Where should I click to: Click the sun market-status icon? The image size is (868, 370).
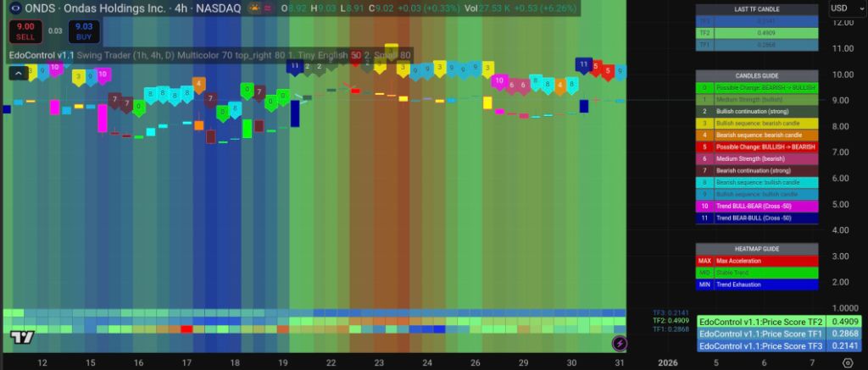pos(255,8)
